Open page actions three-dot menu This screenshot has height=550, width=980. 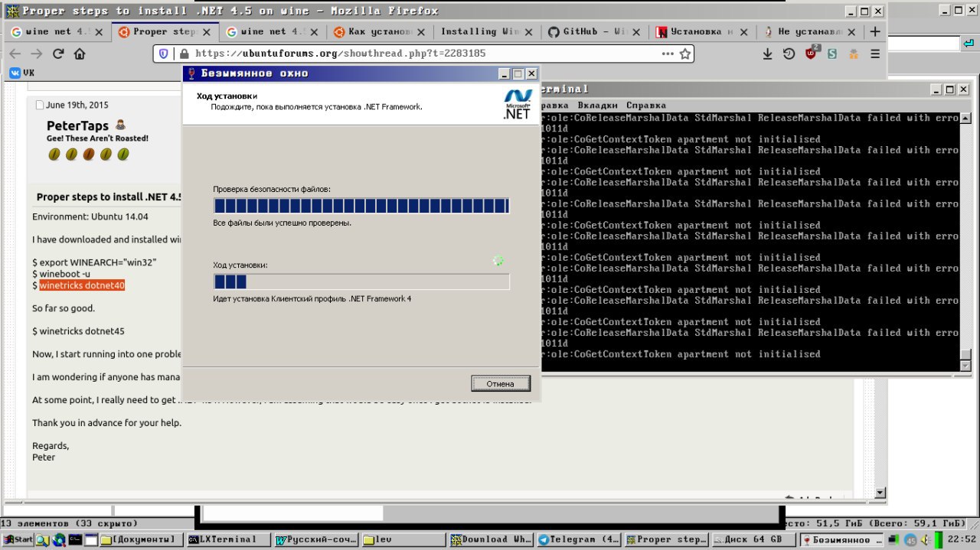668,54
